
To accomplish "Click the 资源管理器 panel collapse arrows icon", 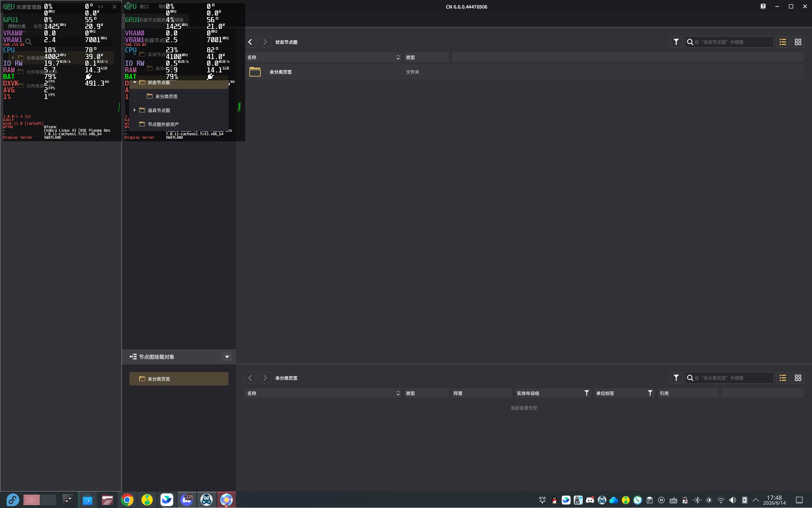I will (101, 7).
